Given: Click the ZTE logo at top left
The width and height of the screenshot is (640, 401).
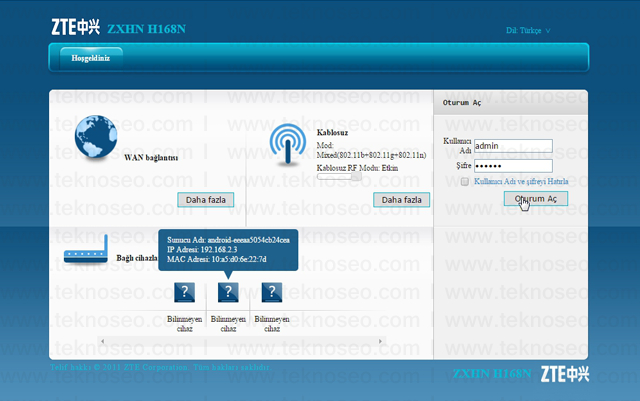Looking at the screenshot, I should (x=76, y=27).
